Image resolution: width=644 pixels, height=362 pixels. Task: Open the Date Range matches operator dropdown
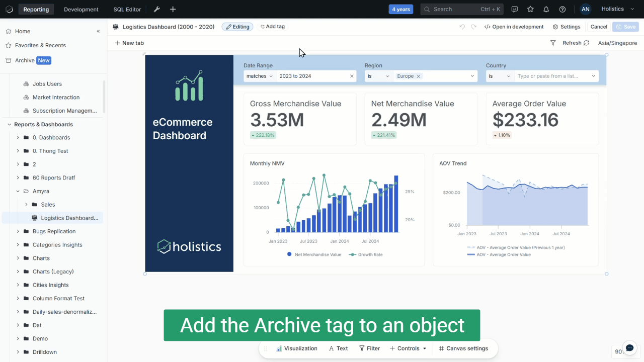260,76
